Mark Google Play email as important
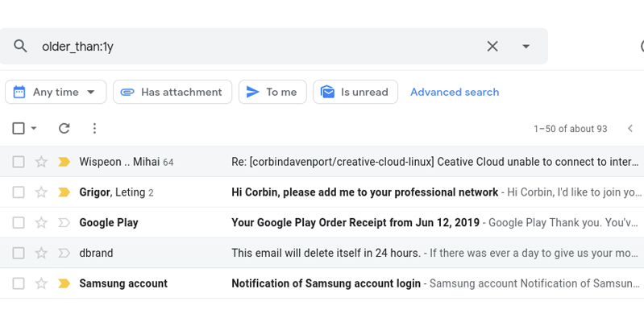The height and width of the screenshot is (322, 644). pyautogui.click(x=64, y=222)
